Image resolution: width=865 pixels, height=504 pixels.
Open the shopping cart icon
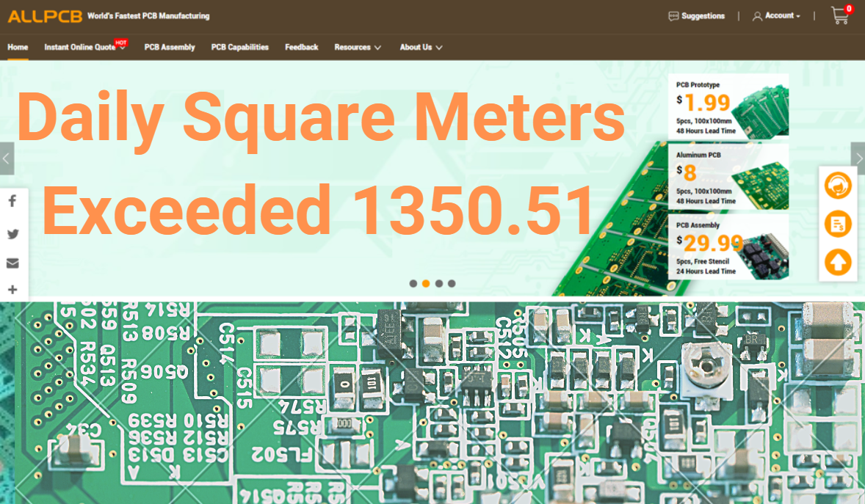pyautogui.click(x=839, y=16)
